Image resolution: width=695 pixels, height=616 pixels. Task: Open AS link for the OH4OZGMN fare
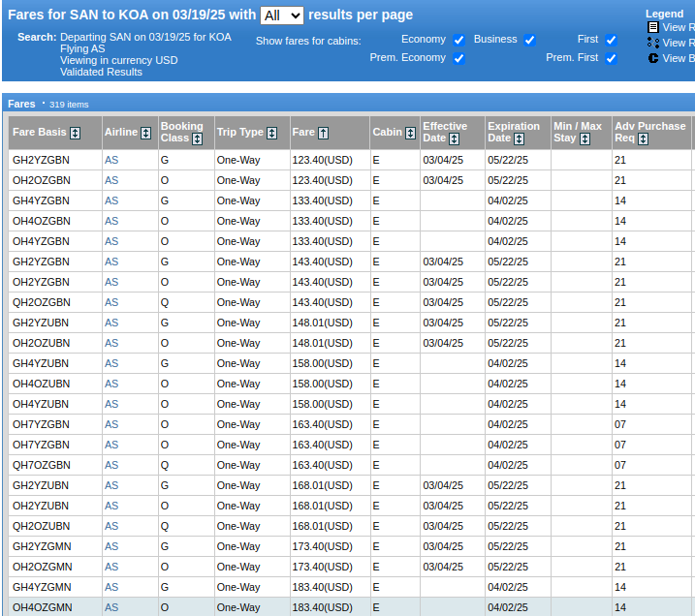111,607
